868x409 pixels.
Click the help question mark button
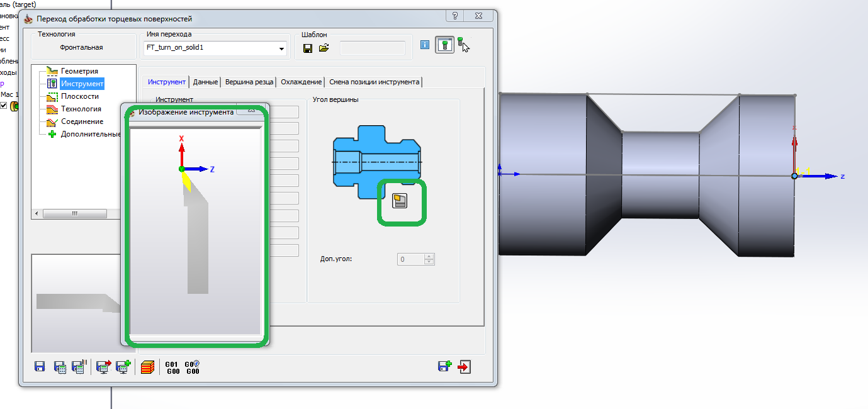tap(455, 16)
